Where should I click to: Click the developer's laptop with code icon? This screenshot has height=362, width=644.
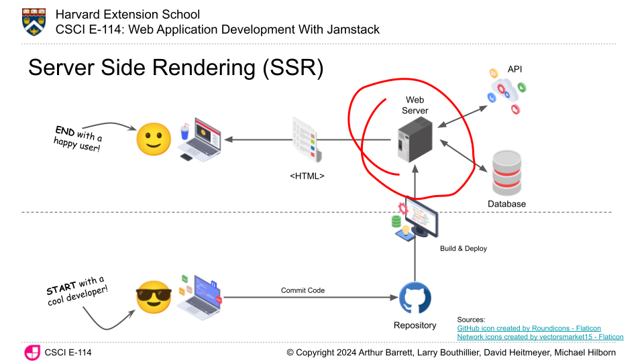(x=200, y=293)
